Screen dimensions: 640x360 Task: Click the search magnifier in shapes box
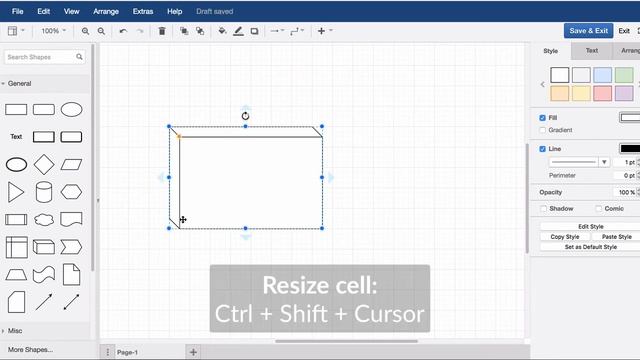(x=79, y=57)
